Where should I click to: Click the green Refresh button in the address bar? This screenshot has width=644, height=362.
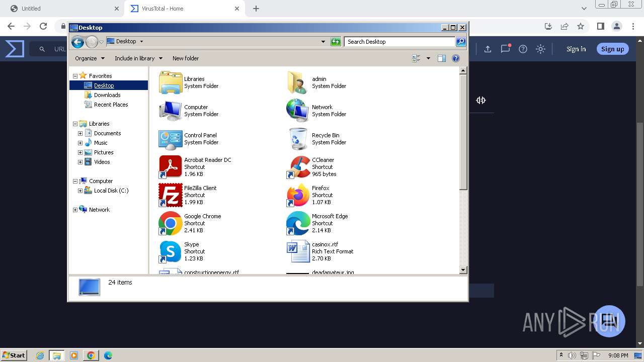click(x=336, y=42)
